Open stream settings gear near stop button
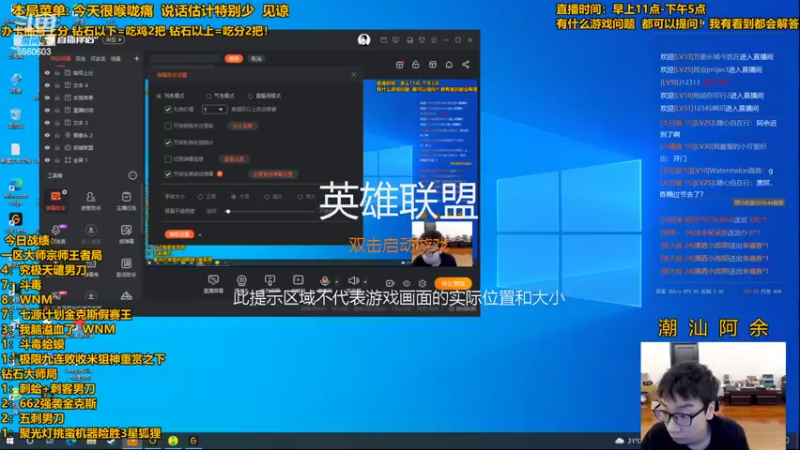This screenshot has width=800, height=450. (x=422, y=283)
